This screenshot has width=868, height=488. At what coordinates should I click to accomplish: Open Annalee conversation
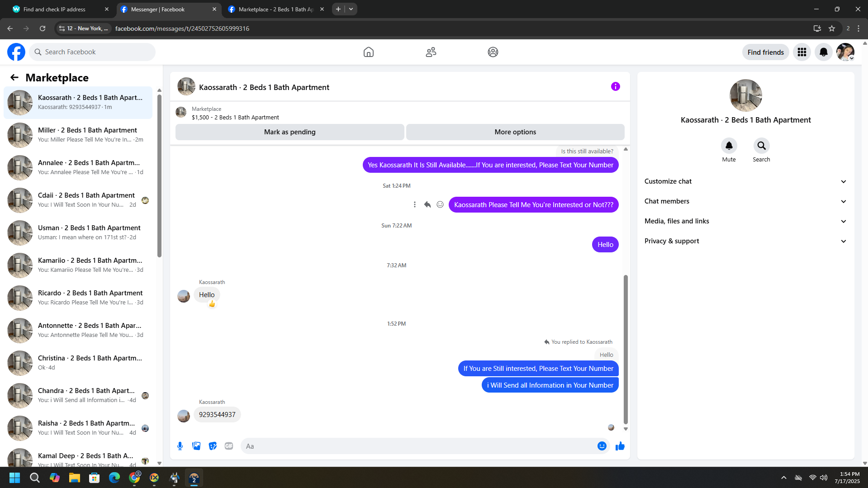click(78, 167)
